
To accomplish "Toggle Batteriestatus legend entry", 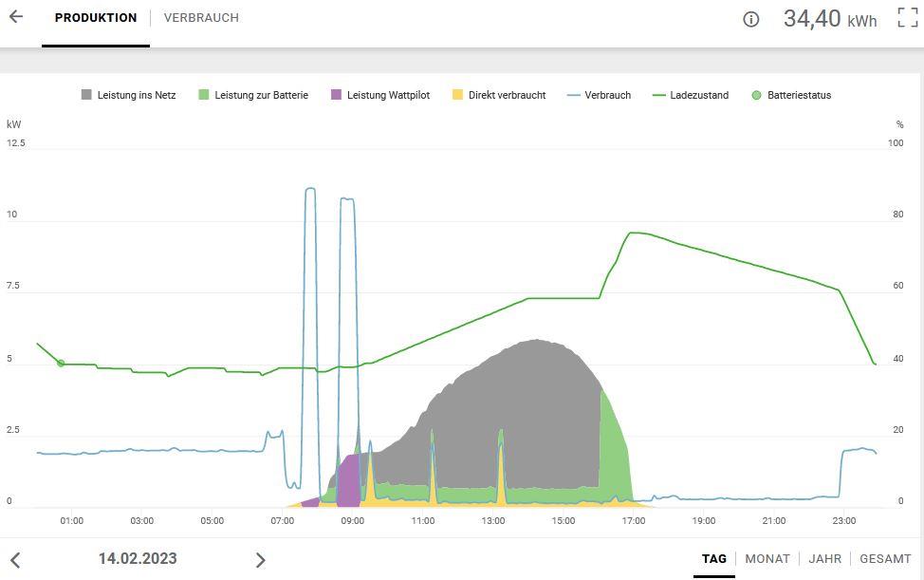I will point(791,95).
